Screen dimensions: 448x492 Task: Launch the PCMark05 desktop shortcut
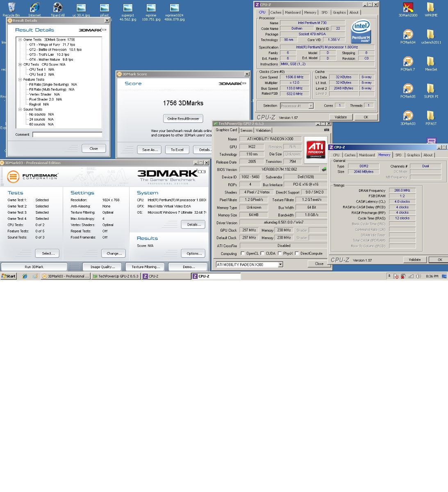[x=408, y=91]
